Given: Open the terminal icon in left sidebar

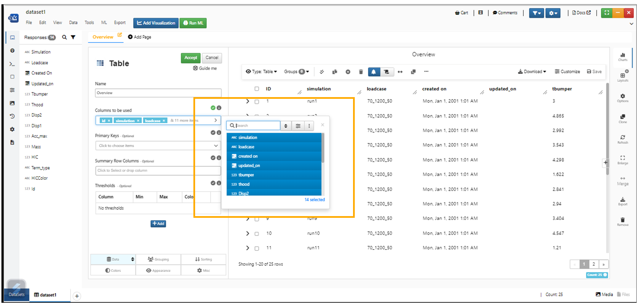Looking at the screenshot, I should pos(12,64).
